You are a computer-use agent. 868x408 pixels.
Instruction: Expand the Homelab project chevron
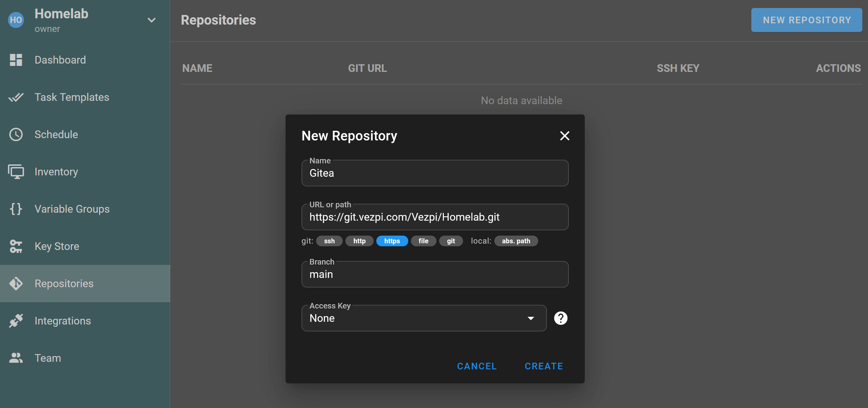[152, 20]
